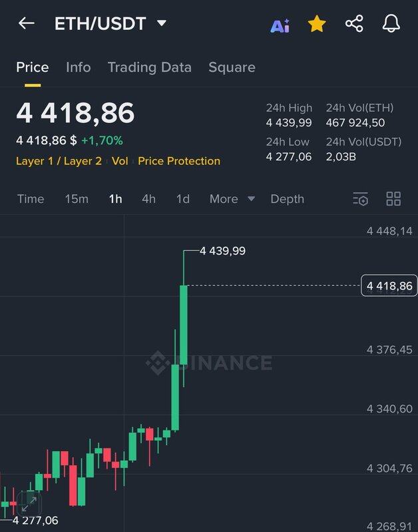Tap the Price Protection tag

pos(179,161)
